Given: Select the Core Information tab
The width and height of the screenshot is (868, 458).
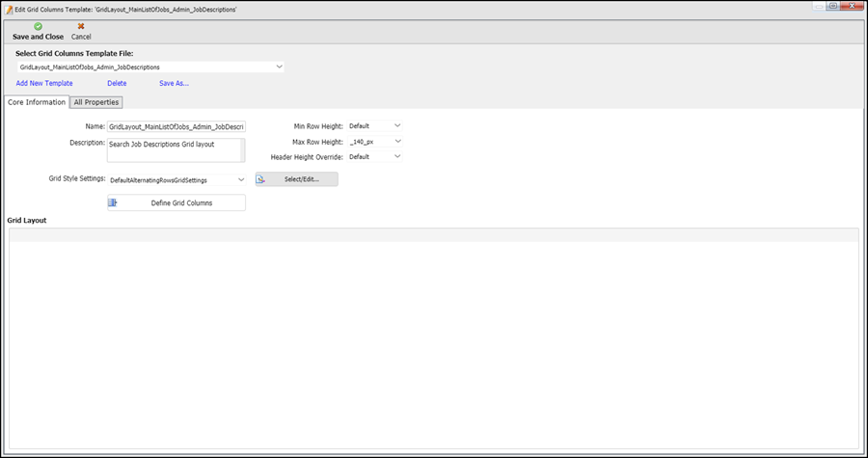Looking at the screenshot, I should (x=37, y=102).
